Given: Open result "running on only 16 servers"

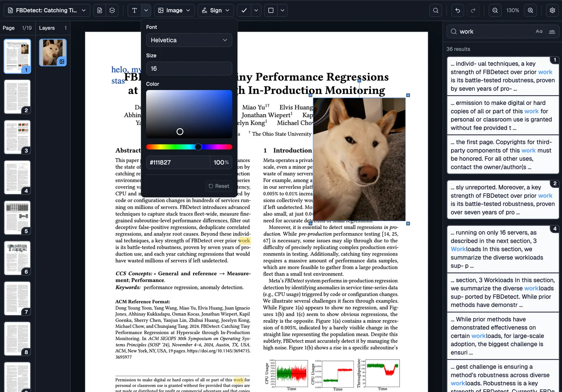Looking at the screenshot, I should 503,249.
